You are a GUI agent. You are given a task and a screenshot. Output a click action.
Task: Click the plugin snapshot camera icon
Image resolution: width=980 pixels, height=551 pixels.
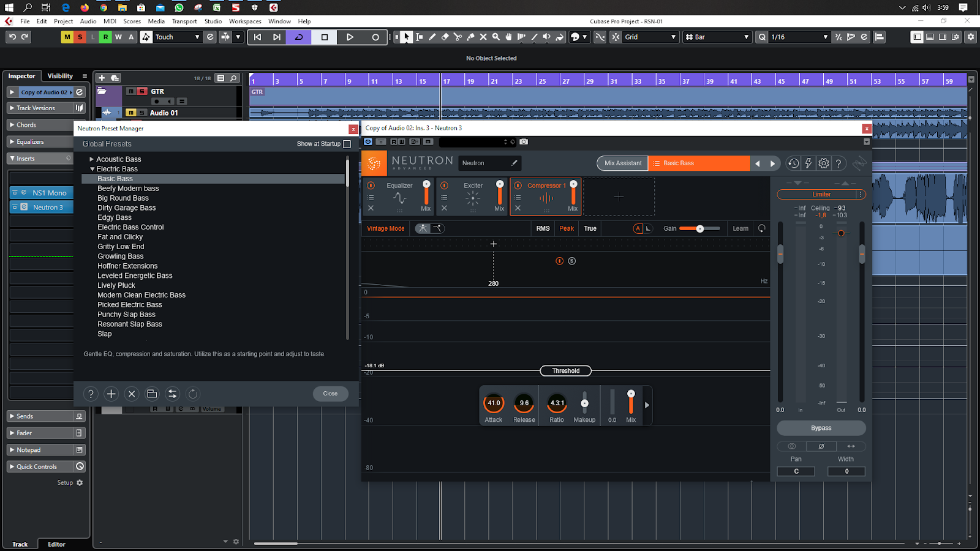click(x=524, y=141)
